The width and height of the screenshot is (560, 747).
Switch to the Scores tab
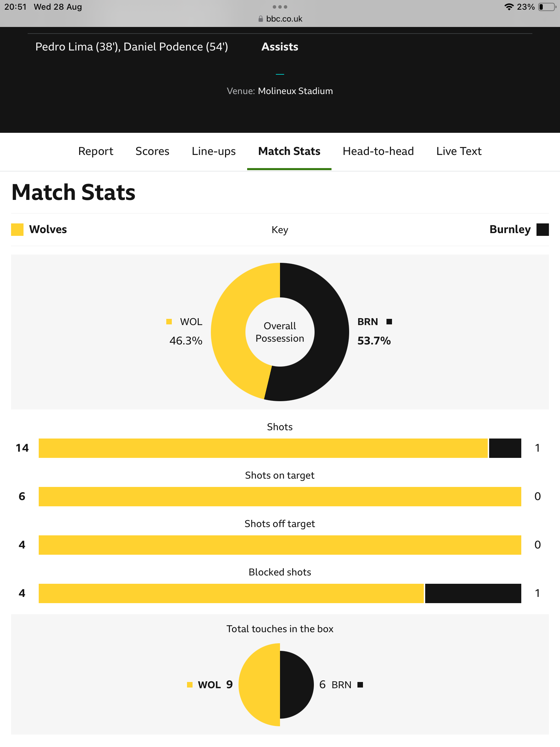click(x=152, y=151)
